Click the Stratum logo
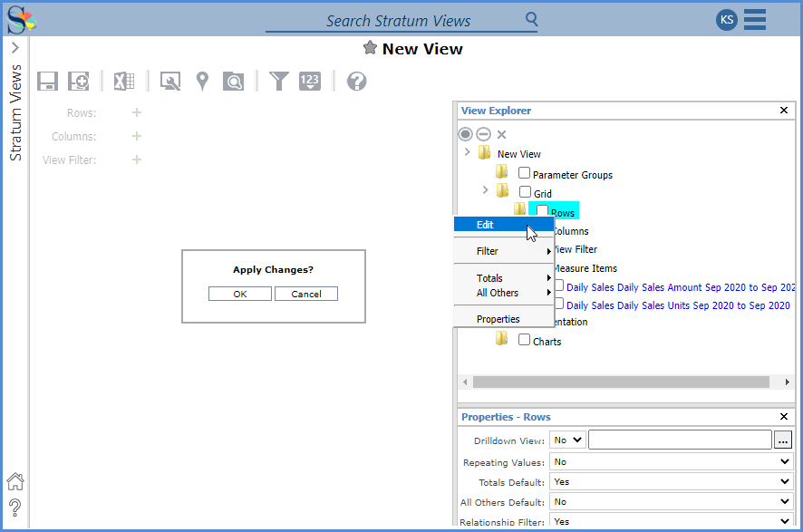Image resolution: width=803 pixels, height=532 pixels. [21, 19]
